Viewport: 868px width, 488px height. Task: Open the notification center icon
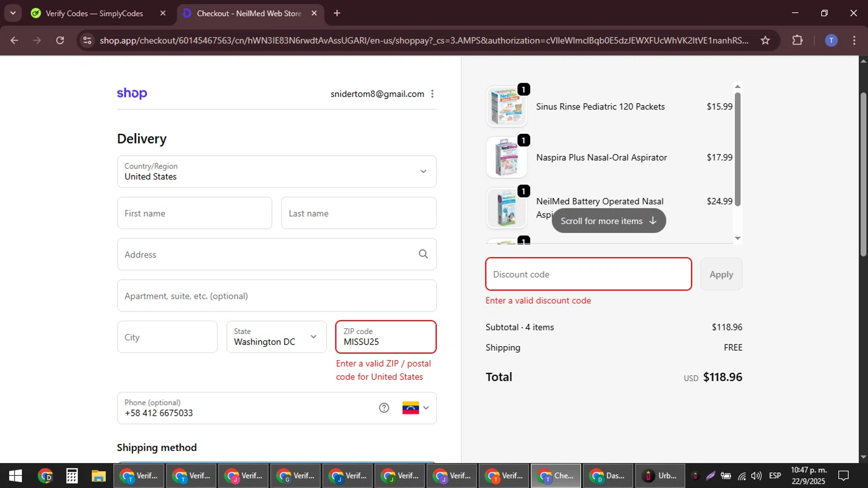tap(844, 476)
